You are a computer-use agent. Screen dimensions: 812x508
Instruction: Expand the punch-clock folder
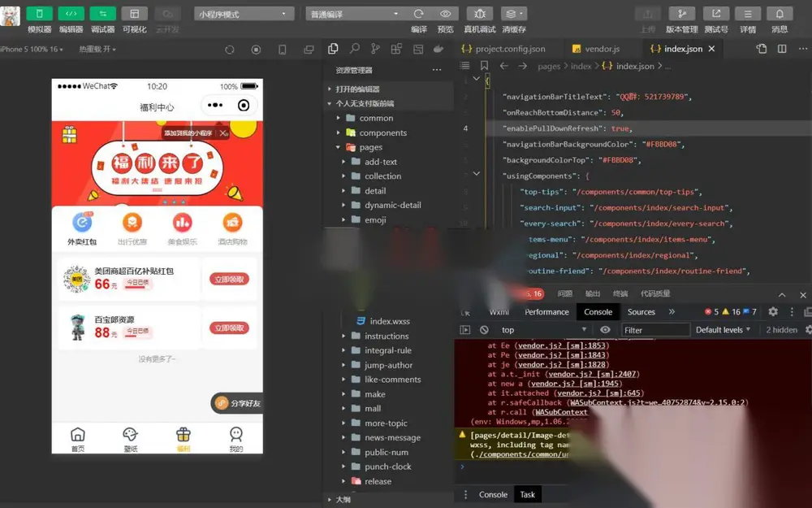click(x=387, y=467)
